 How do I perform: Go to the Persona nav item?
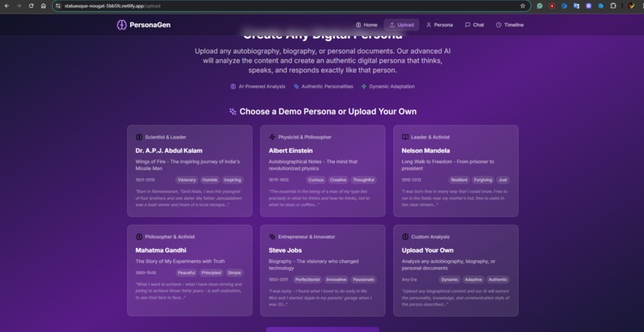[x=439, y=25]
